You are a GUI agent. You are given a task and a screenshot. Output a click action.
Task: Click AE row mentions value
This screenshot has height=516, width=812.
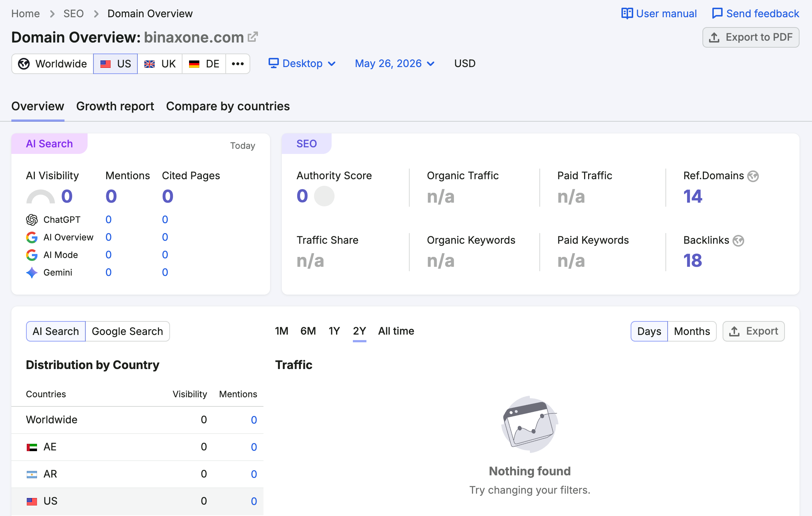[254, 447]
